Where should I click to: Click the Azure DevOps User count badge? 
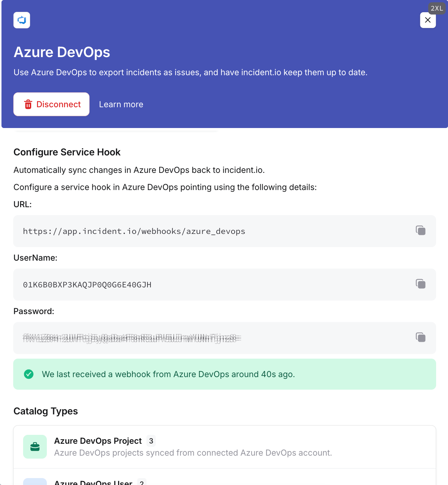pos(142,482)
